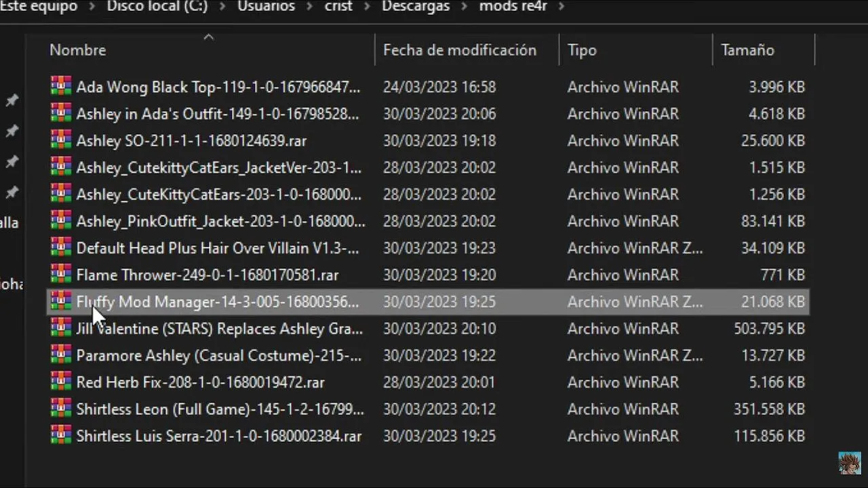Image resolution: width=868 pixels, height=488 pixels.
Task: Select Ashley_CuteKittyCatEars_JacketVer-203 file name
Action: (x=219, y=167)
